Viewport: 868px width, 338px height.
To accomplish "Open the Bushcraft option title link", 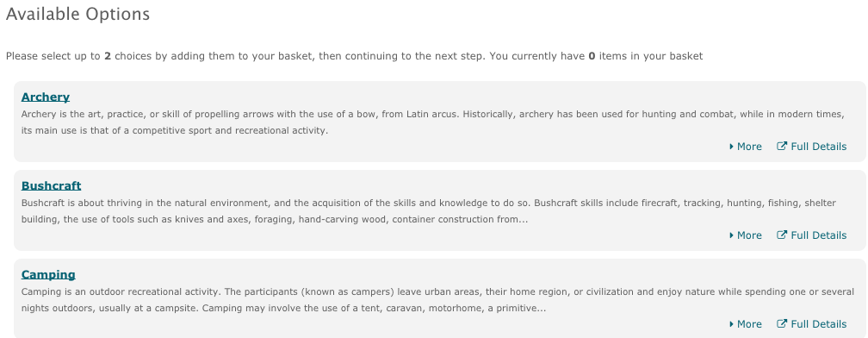I will pyautogui.click(x=51, y=185).
